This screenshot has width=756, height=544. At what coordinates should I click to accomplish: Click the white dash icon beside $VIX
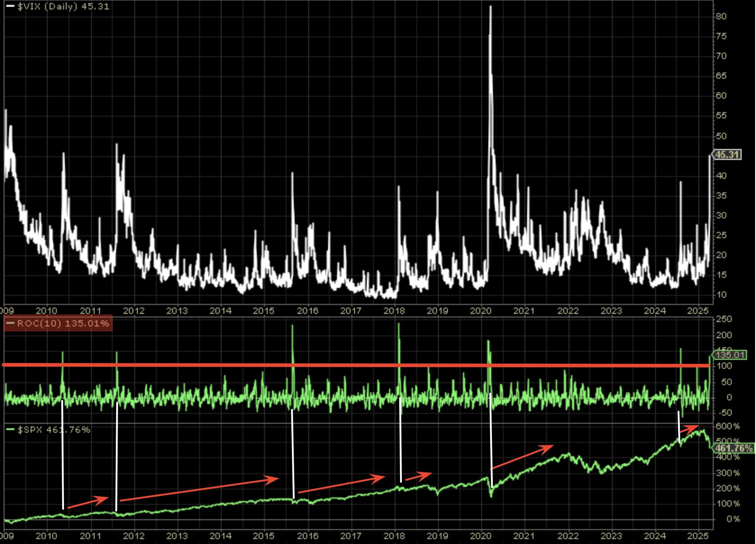point(10,7)
